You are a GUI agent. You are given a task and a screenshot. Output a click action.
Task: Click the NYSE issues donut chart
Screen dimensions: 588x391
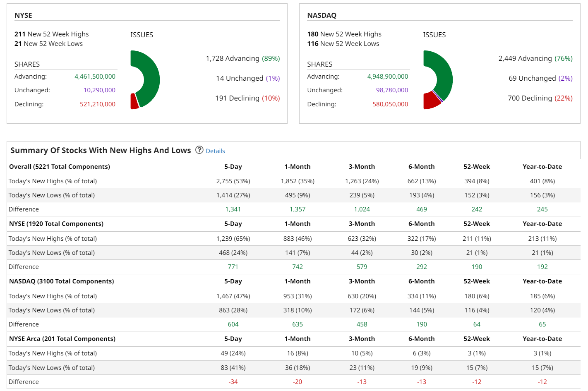pyautogui.click(x=145, y=79)
